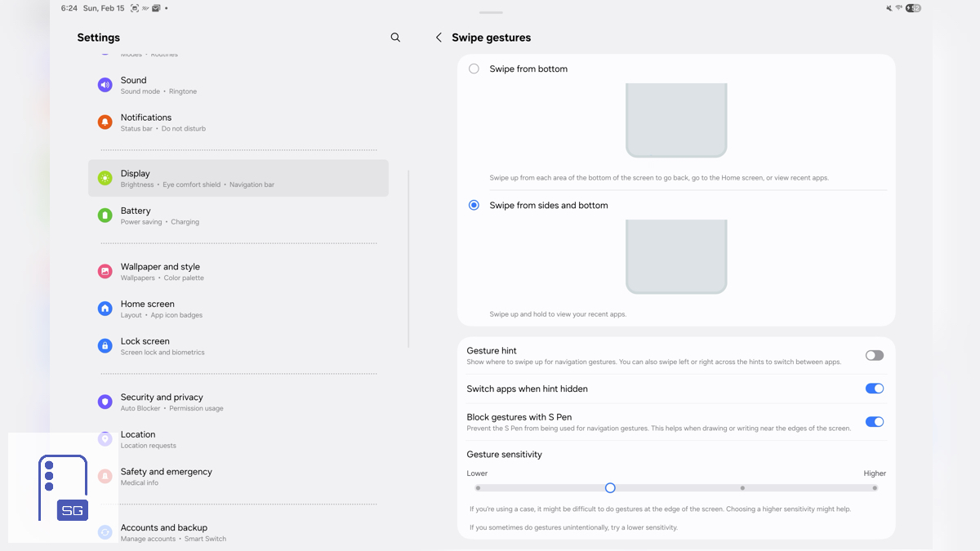Tap the Security and privacy shield icon
This screenshot has width=980, height=551.
tap(105, 402)
